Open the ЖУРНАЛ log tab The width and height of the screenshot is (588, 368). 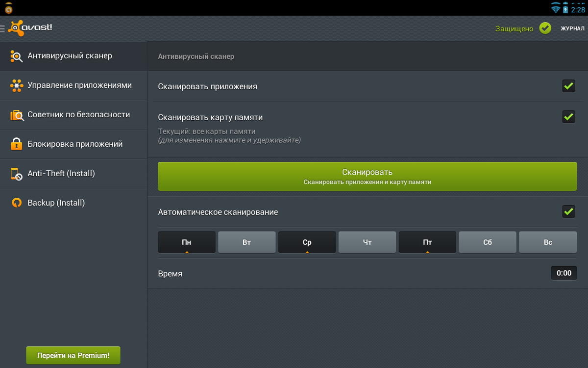pos(572,28)
